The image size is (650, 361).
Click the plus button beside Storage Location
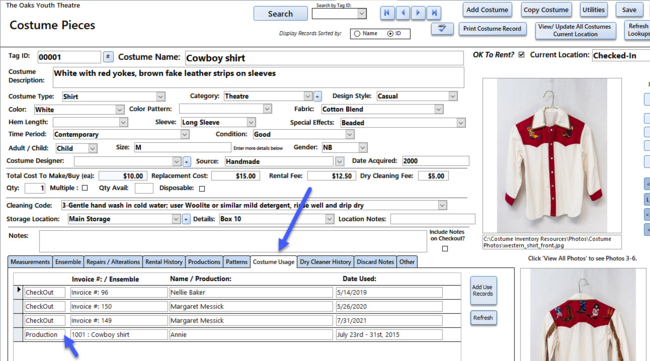[x=186, y=219]
